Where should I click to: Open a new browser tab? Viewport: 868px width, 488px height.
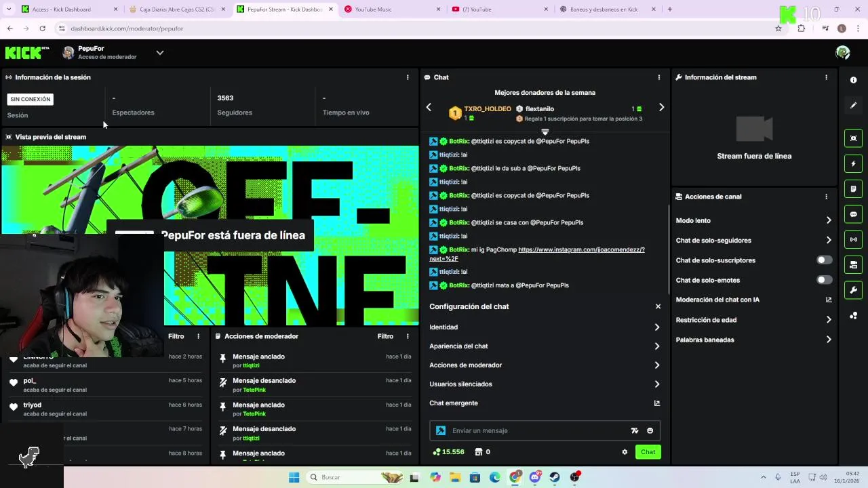tap(669, 9)
